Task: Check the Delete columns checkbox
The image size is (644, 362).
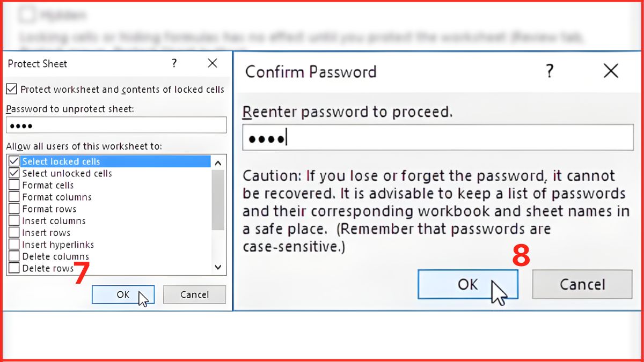Action: (x=14, y=256)
